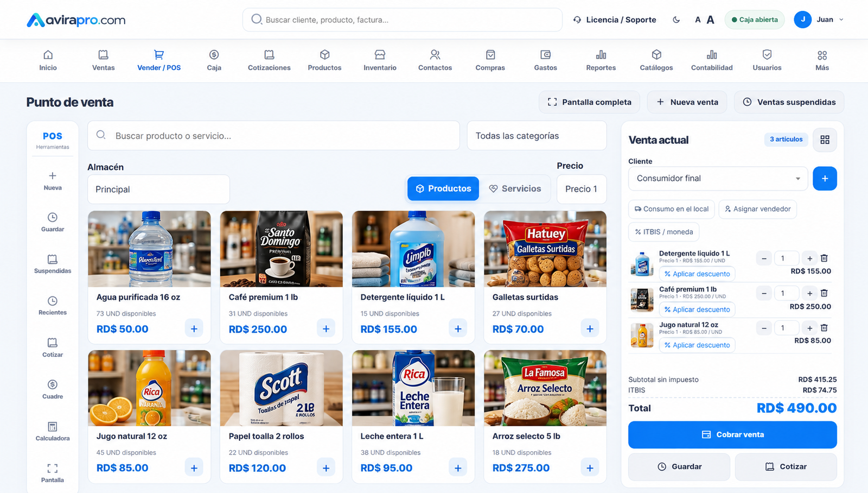
Task: Click Pantalla completa button
Action: [x=589, y=102]
